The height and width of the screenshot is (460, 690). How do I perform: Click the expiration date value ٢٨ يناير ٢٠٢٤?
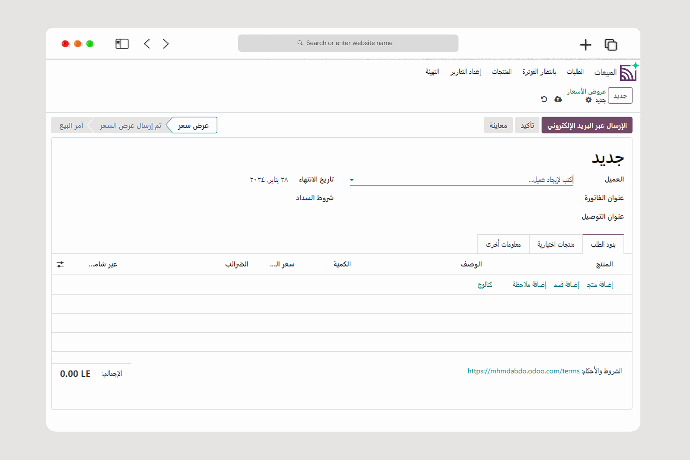269,180
